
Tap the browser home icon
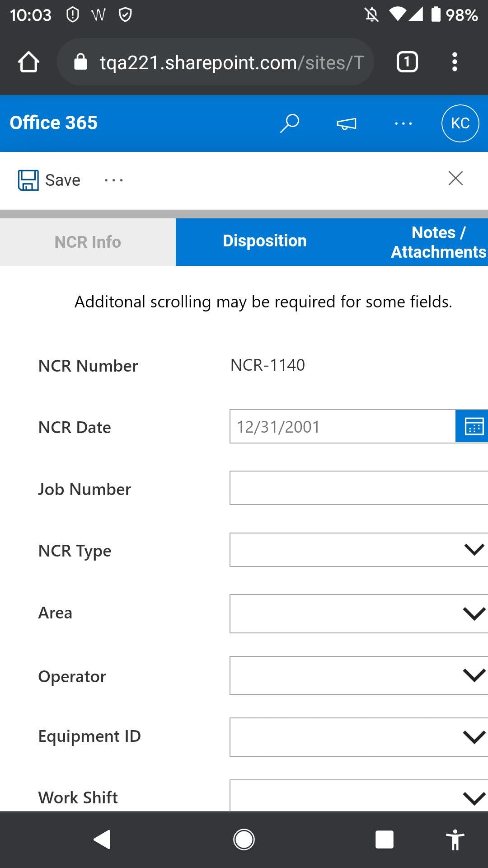[x=28, y=62]
